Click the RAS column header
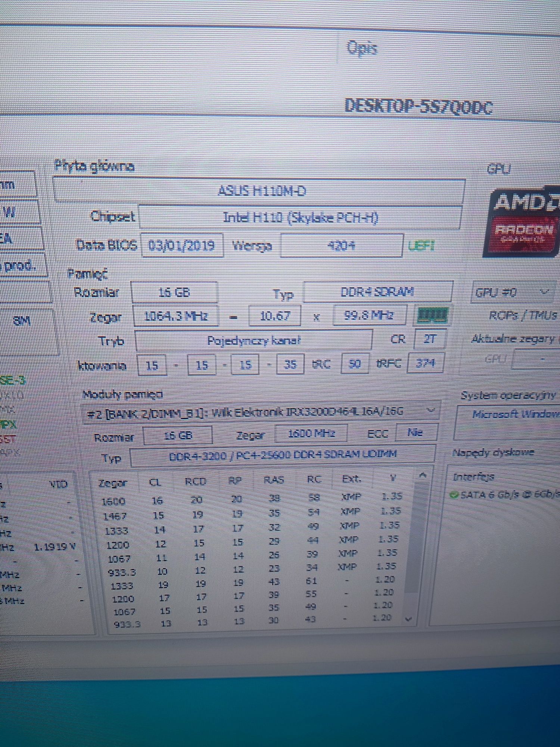Viewport: 560px width, 747px height. tap(274, 480)
